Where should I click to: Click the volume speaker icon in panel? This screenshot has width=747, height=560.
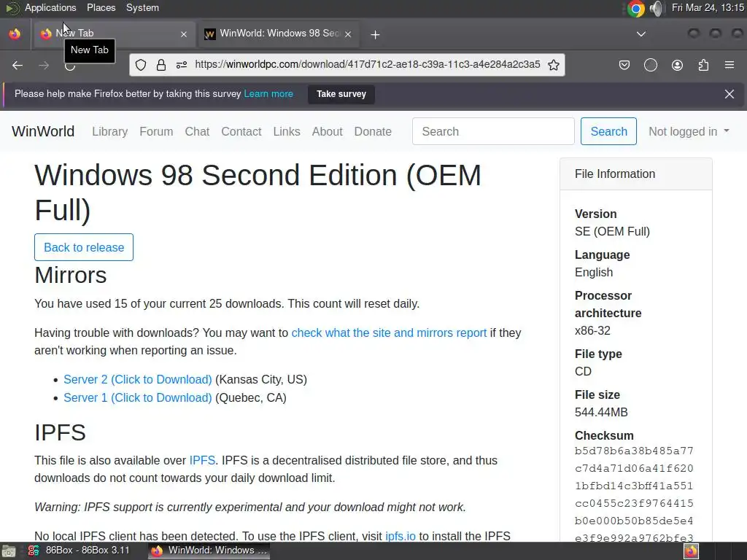point(656,9)
